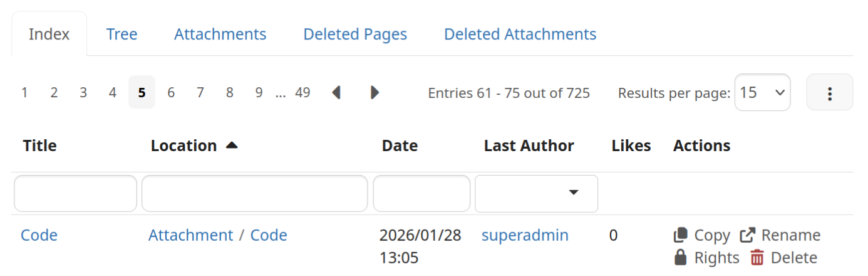The image size is (868, 276).
Task: Click the Title filter input field
Action: (75, 193)
